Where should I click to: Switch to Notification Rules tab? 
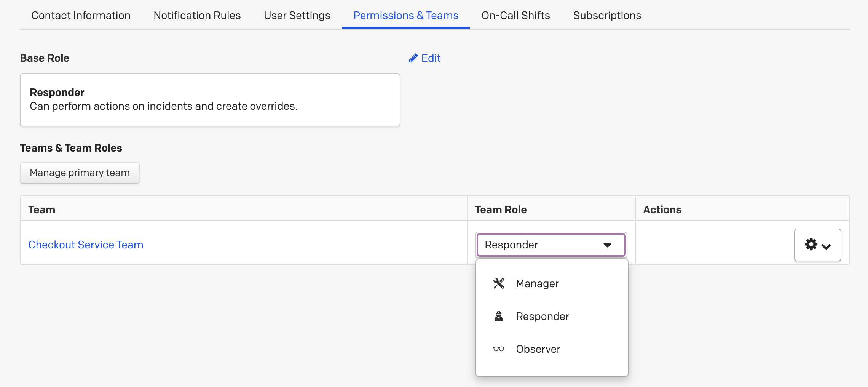pos(197,15)
